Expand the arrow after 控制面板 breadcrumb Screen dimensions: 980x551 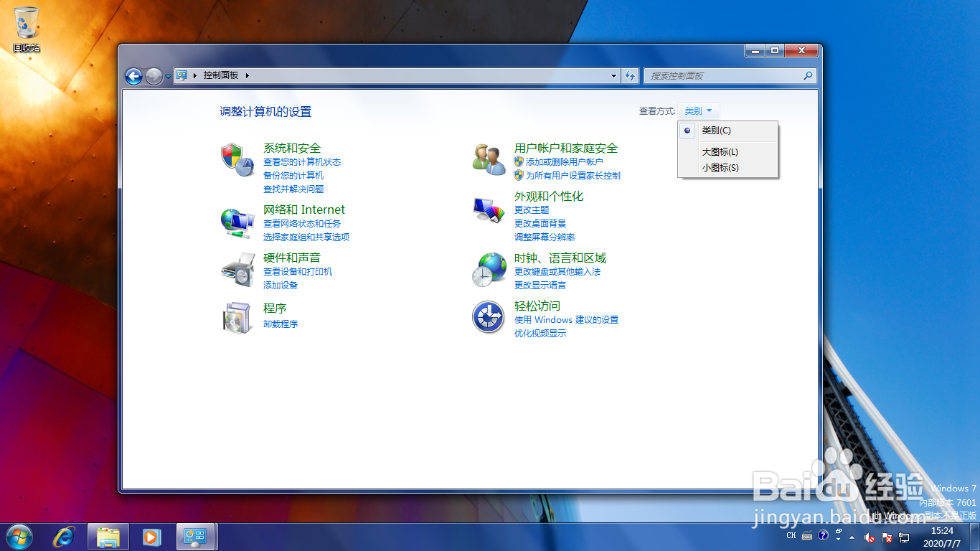point(248,75)
